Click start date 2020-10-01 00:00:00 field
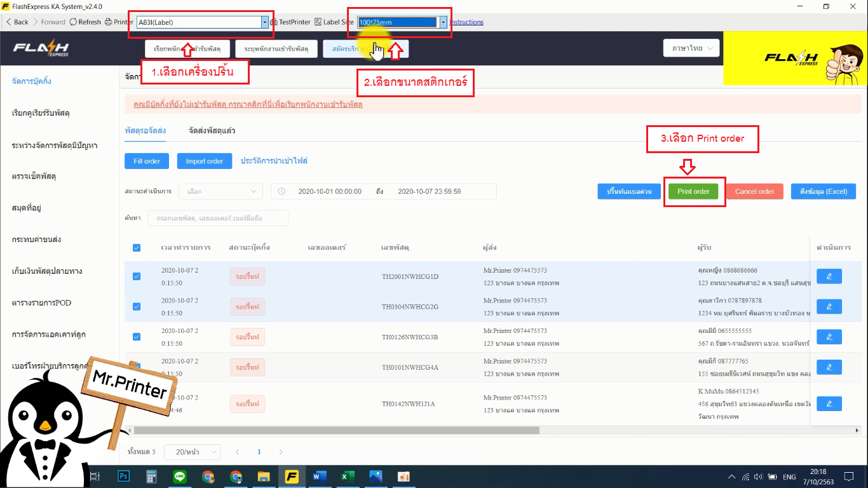Screen dimensions: 868x488 [x=330, y=191]
